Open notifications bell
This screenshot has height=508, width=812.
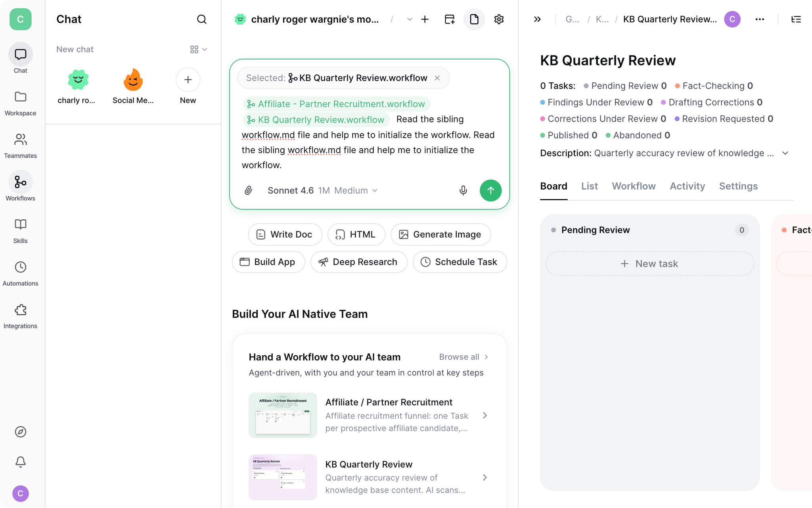(x=20, y=462)
